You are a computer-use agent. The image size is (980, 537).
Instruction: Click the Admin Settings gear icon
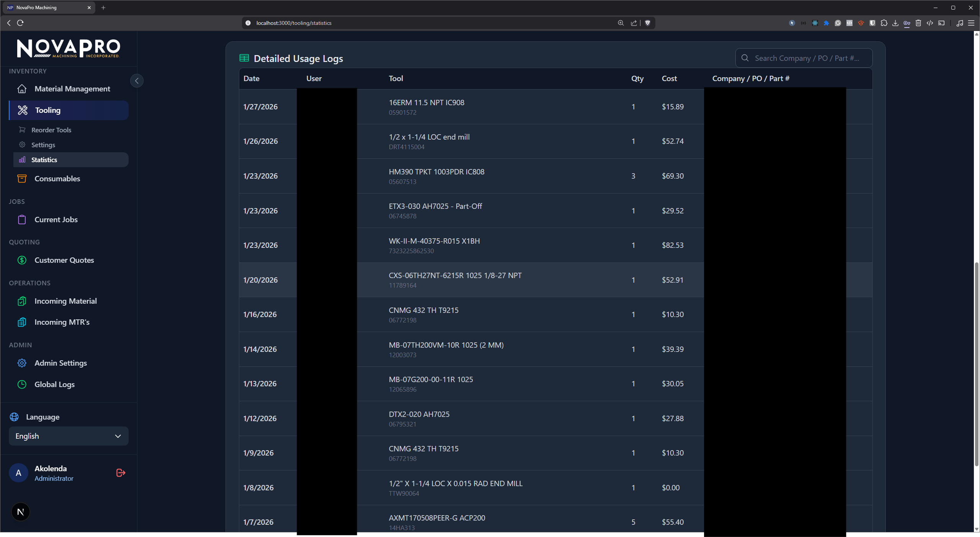(x=22, y=363)
